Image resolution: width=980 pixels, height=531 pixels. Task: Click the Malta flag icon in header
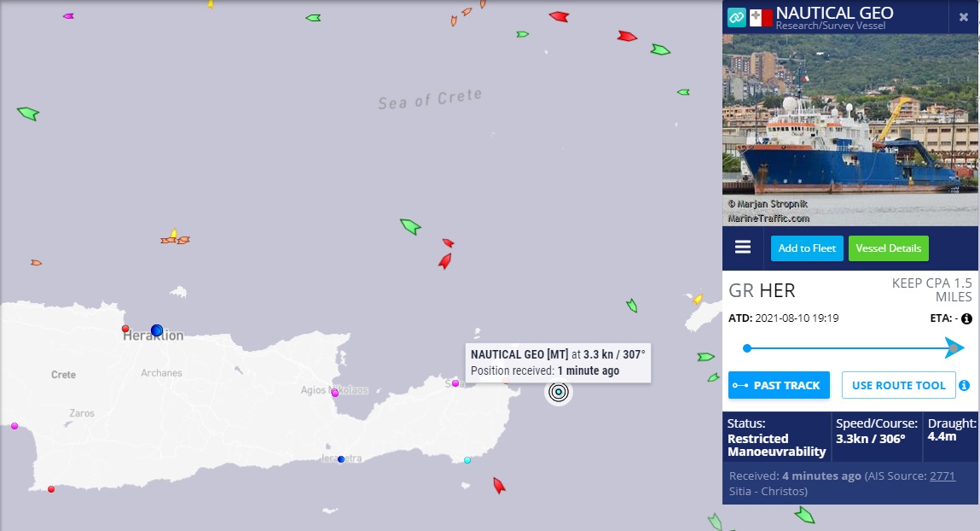point(761,18)
